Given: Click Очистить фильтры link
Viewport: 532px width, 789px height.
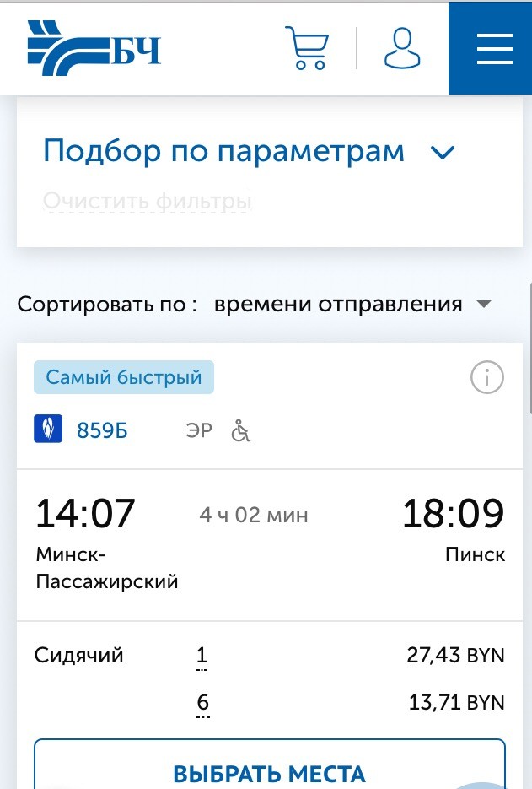Looking at the screenshot, I should tap(148, 203).
